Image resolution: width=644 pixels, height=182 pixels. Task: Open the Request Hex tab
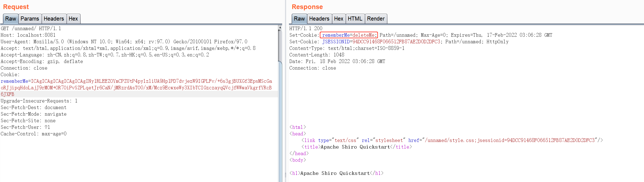tap(73, 19)
